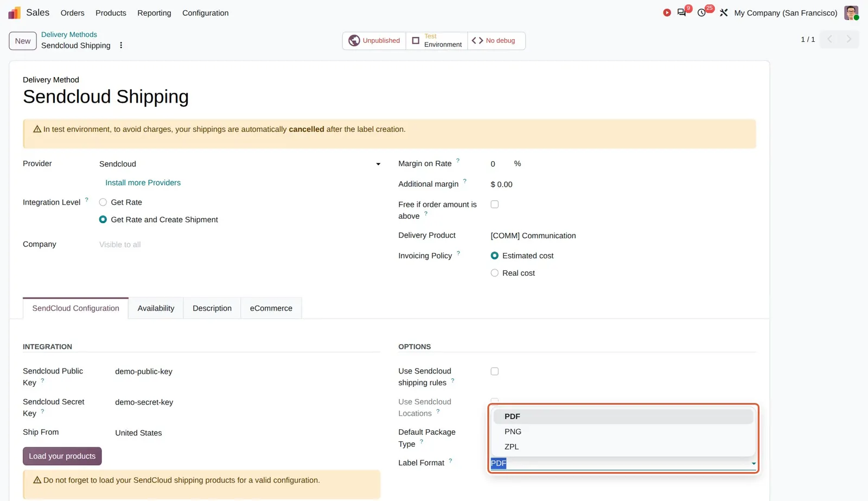The height and width of the screenshot is (501, 868).
Task: Switch to the Availability tab
Action: pos(156,308)
